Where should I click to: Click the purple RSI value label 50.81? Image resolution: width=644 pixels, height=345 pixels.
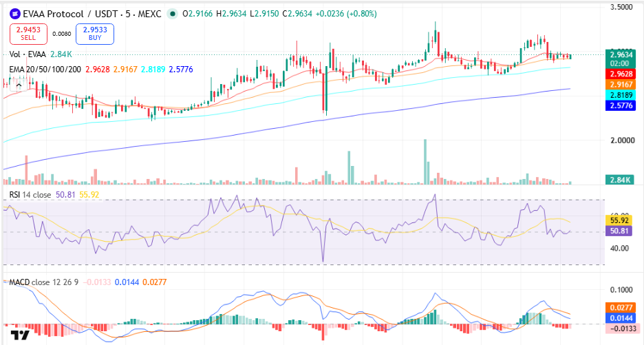pyautogui.click(x=619, y=231)
